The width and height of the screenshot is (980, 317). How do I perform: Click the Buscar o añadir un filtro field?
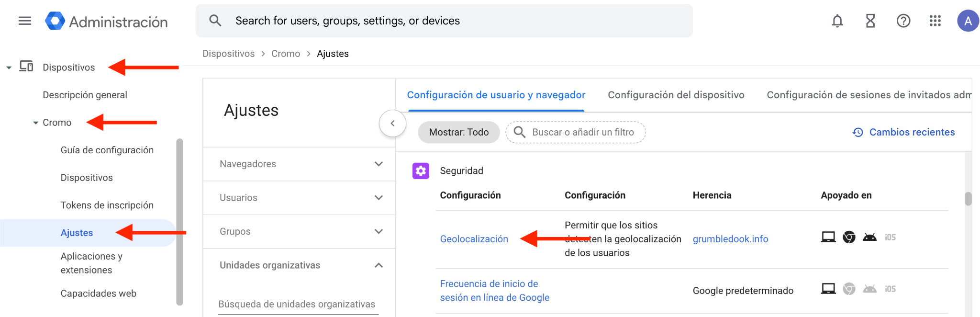pyautogui.click(x=582, y=132)
